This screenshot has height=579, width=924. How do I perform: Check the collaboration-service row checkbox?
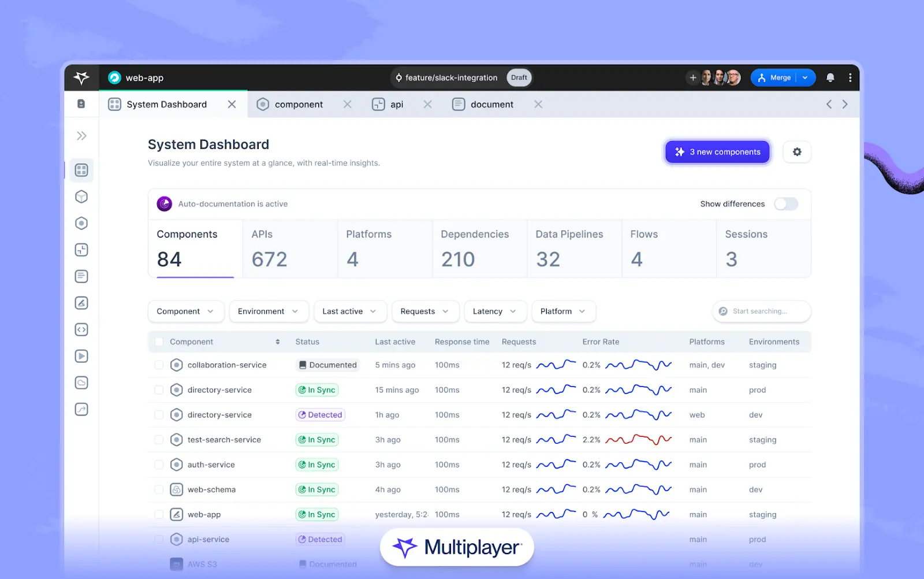pyautogui.click(x=159, y=365)
